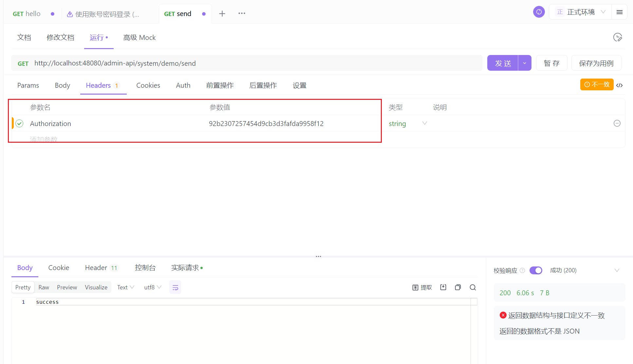Open the 正式环境 environment dropdown
The width and height of the screenshot is (633, 364).
[581, 12]
